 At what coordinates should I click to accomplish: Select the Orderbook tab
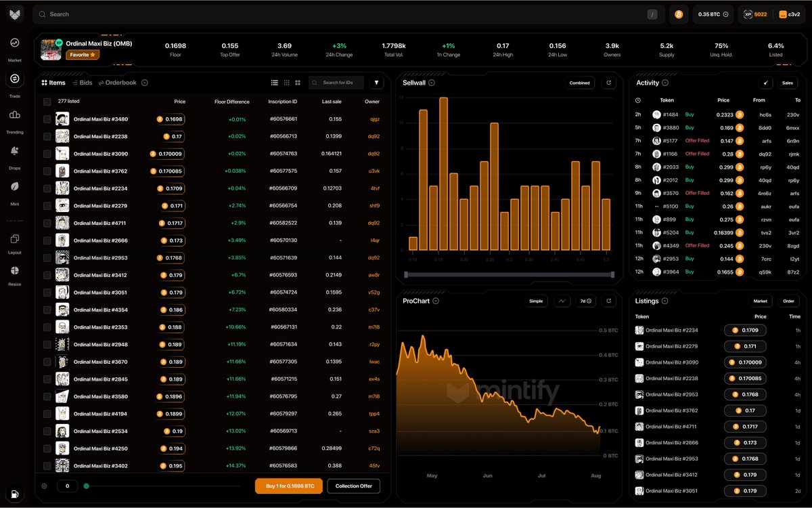(118, 83)
